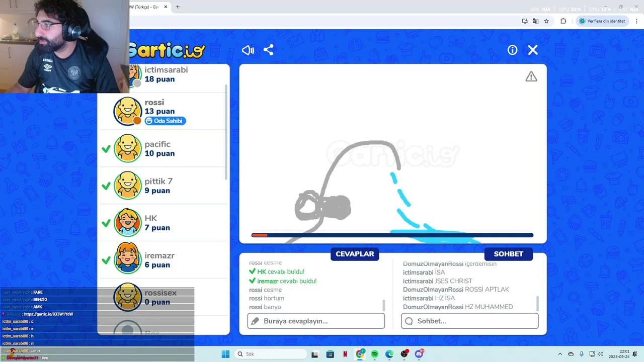The image size is (644, 362).
Task: Click the install app icon in address bar
Action: 525,21
